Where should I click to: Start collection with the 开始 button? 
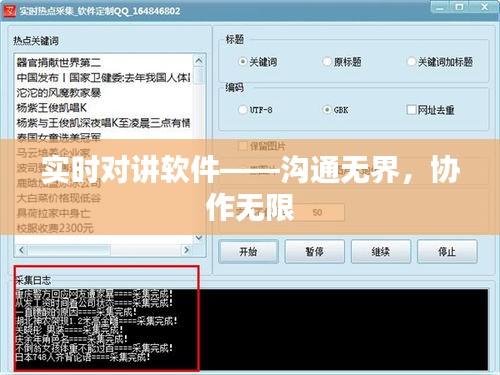click(x=248, y=251)
